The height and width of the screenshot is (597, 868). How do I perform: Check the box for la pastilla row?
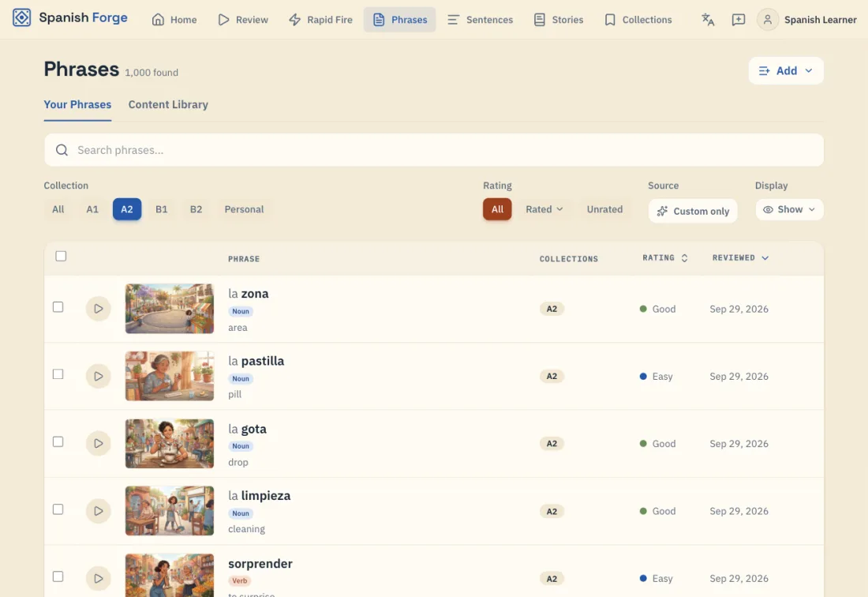pyautogui.click(x=58, y=374)
